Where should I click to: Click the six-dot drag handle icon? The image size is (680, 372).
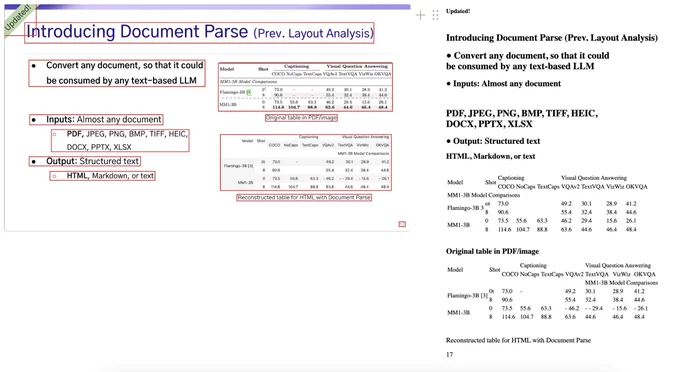click(435, 16)
